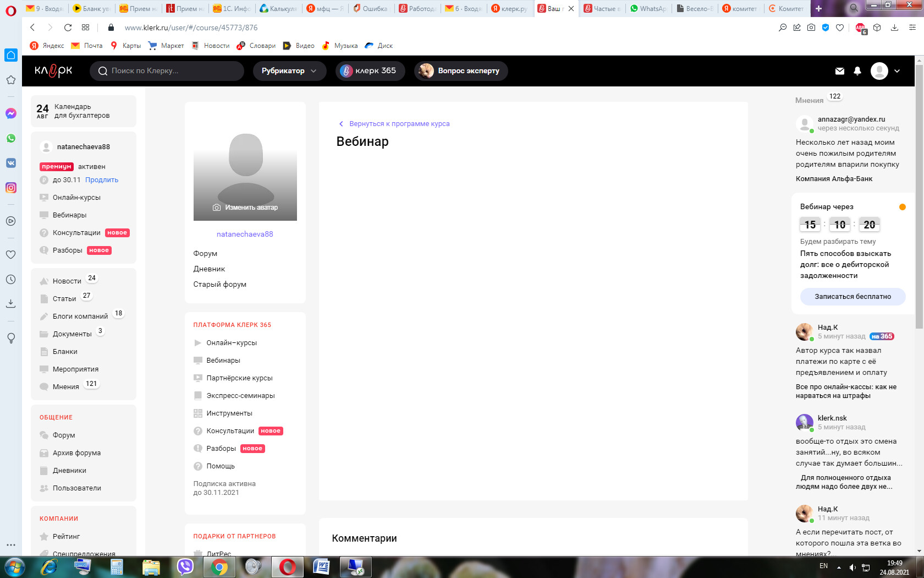
Task: Open the natanechaeva88 profile link under avatar
Action: pyautogui.click(x=245, y=234)
